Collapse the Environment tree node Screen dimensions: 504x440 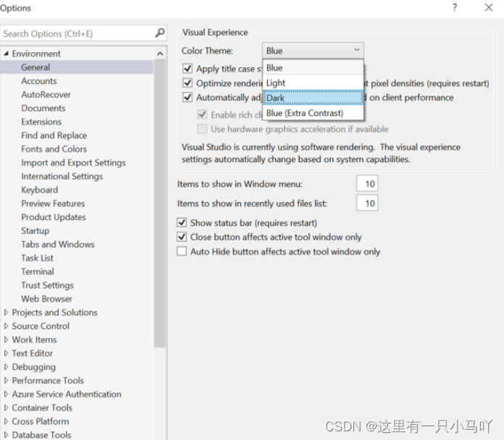6,54
